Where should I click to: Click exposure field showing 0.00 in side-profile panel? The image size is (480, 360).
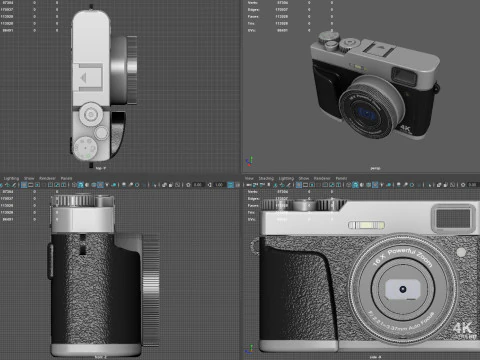coord(198,185)
